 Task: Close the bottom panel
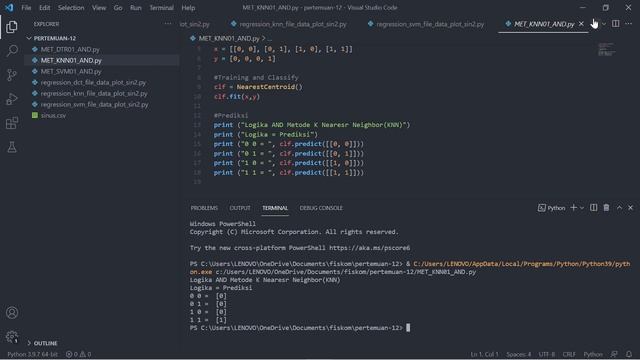[x=631, y=208]
